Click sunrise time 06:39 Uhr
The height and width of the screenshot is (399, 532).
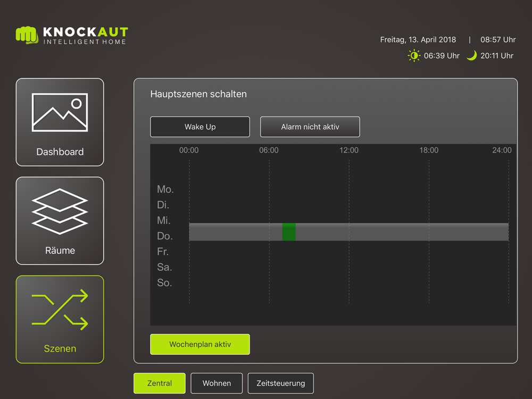coord(442,56)
